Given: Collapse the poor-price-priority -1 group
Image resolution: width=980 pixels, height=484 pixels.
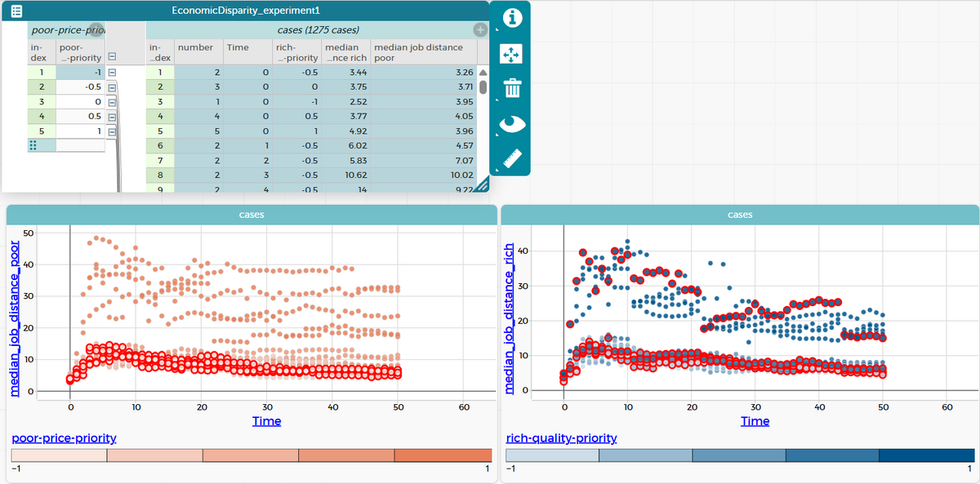Looking at the screenshot, I should pyautogui.click(x=112, y=72).
